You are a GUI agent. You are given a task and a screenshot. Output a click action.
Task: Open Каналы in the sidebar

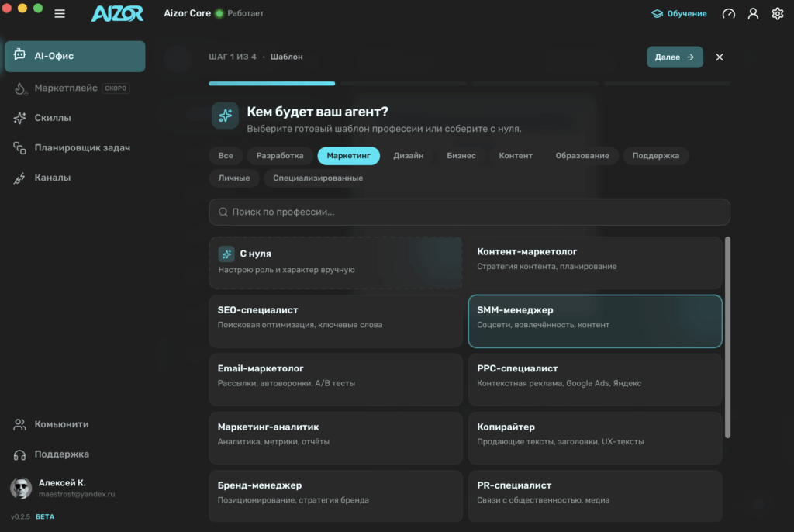pos(75,178)
